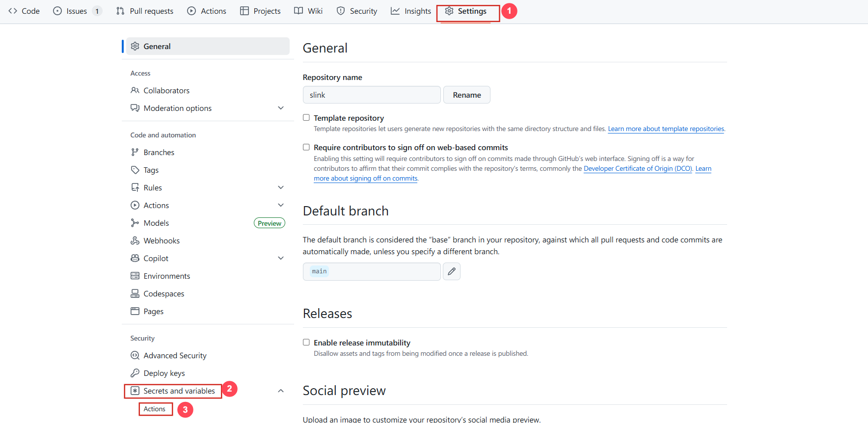
Task: Toggle Enable release immutability checkbox
Action: click(306, 343)
